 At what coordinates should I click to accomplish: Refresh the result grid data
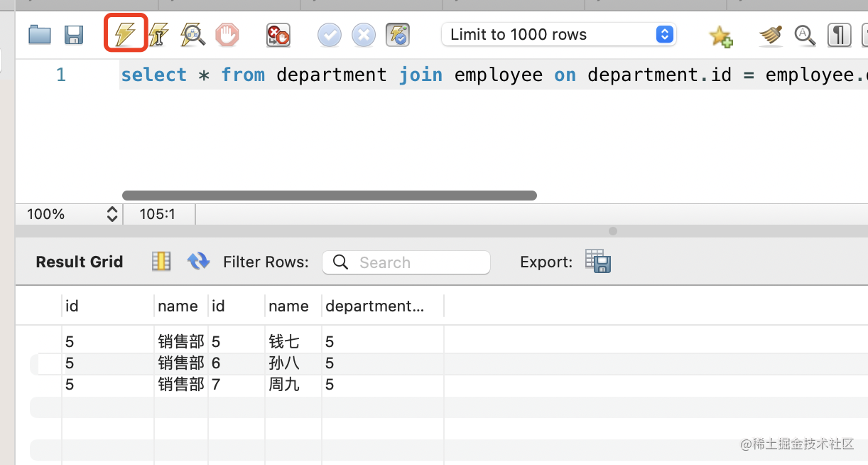[x=198, y=262]
